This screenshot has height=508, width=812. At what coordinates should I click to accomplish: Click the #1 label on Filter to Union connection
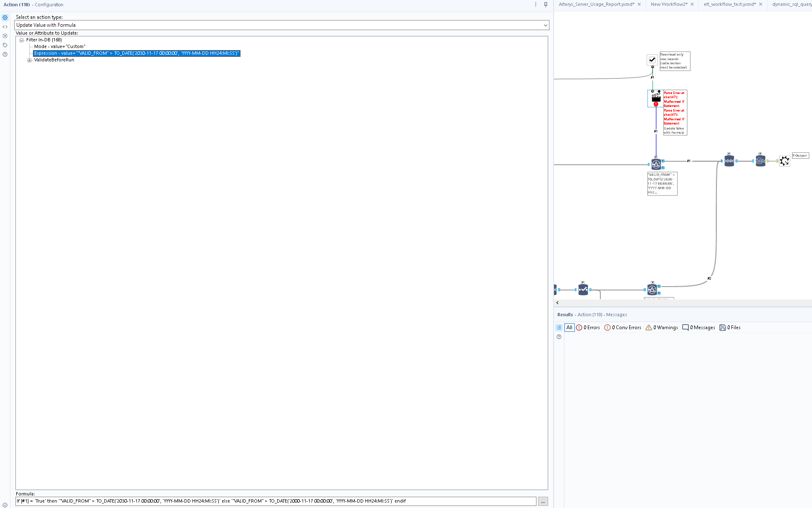point(689,161)
